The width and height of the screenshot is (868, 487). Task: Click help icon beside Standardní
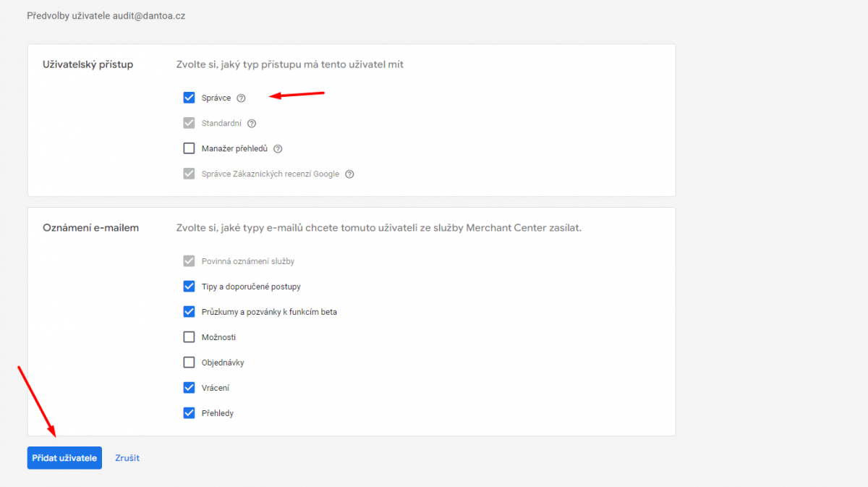click(252, 124)
